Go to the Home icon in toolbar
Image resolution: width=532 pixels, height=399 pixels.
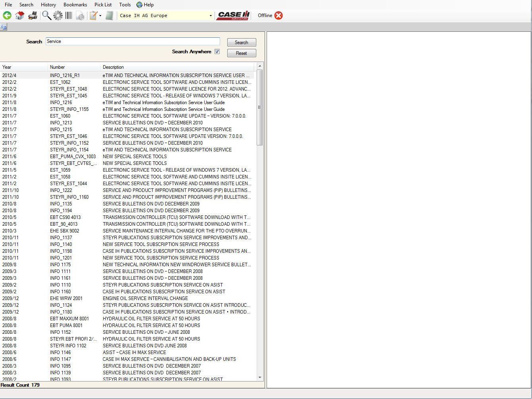(x=20, y=15)
